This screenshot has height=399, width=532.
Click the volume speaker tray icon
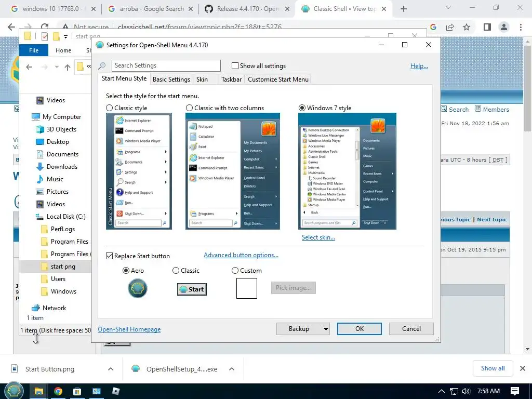point(466,391)
